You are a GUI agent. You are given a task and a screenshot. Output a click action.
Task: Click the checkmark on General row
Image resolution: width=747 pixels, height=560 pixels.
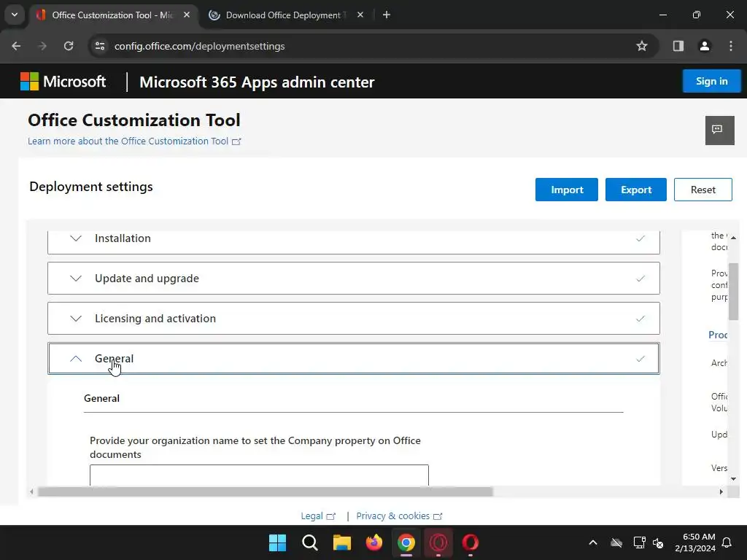tap(640, 358)
